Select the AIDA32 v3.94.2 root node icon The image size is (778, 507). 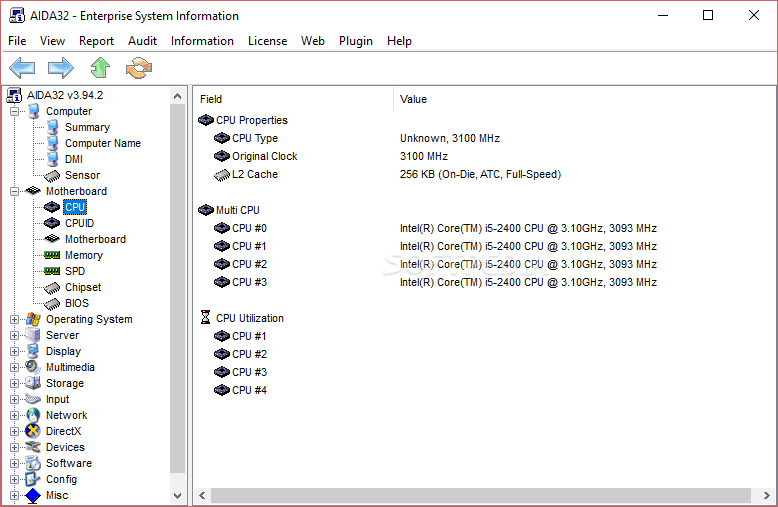point(14,95)
